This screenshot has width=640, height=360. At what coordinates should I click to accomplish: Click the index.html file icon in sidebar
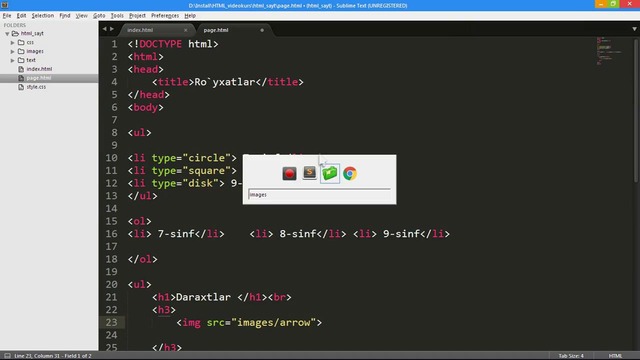tap(21, 69)
